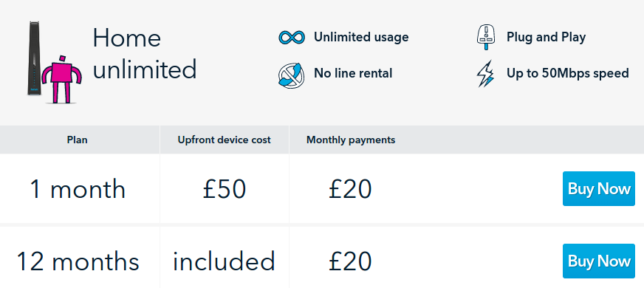Viewport: 644px width, 288px height.
Task: Select the Upfront device cost column header
Action: point(225,140)
